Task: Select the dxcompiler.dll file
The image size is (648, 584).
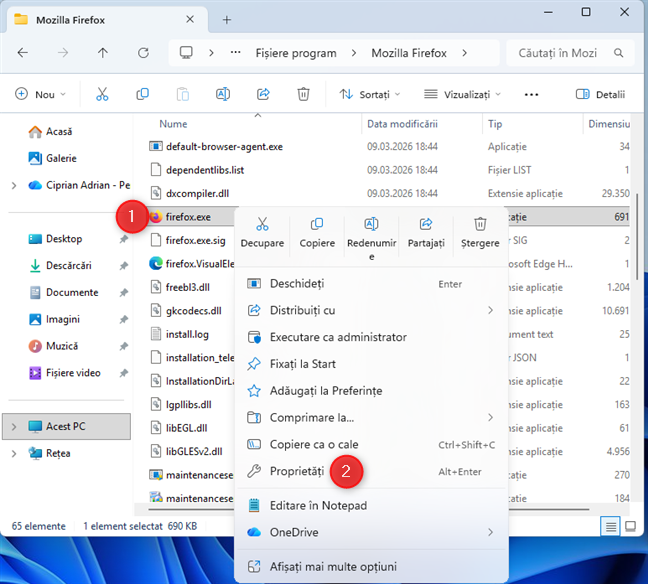Action: [189, 193]
